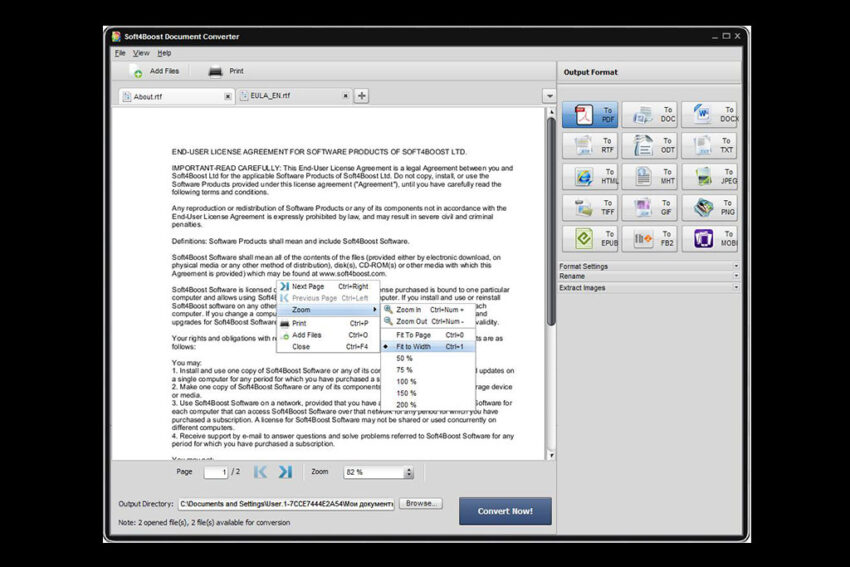This screenshot has height=567, width=850.
Task: Switch to the EULA_EN.rtf tab
Action: pos(294,96)
